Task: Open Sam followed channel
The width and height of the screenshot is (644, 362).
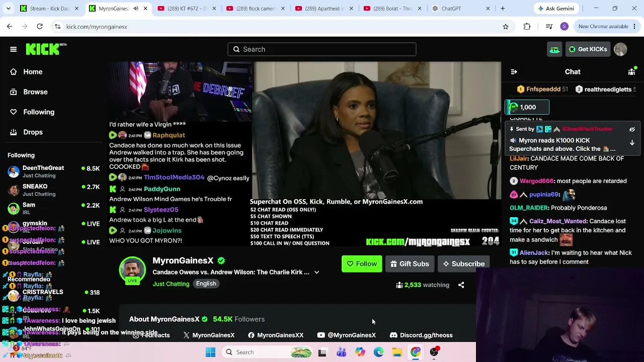Action: tap(53, 208)
